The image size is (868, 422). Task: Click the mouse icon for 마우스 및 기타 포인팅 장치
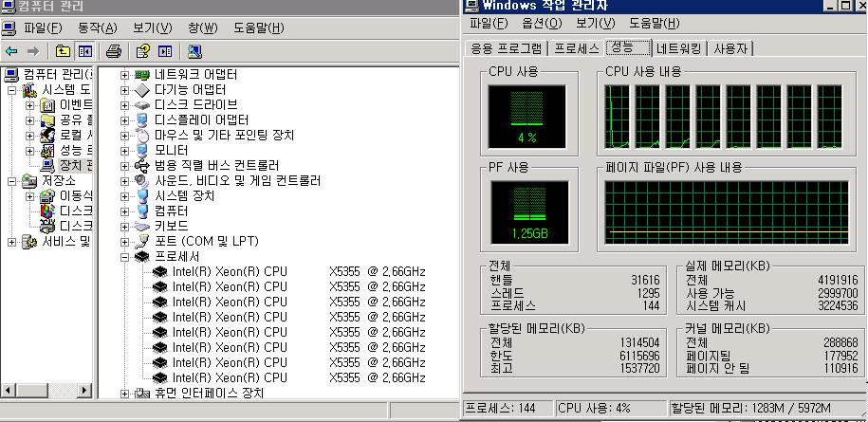142,135
